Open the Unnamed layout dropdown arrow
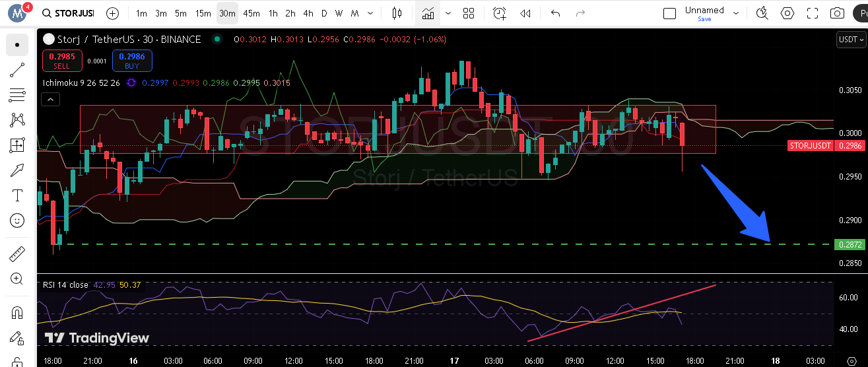868x367 pixels. point(737,13)
